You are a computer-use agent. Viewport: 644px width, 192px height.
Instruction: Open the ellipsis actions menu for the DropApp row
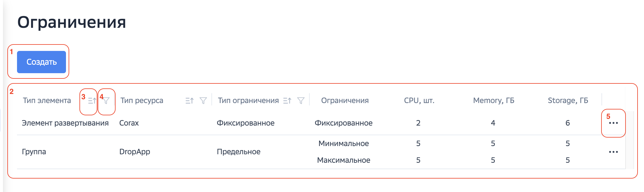click(x=614, y=152)
